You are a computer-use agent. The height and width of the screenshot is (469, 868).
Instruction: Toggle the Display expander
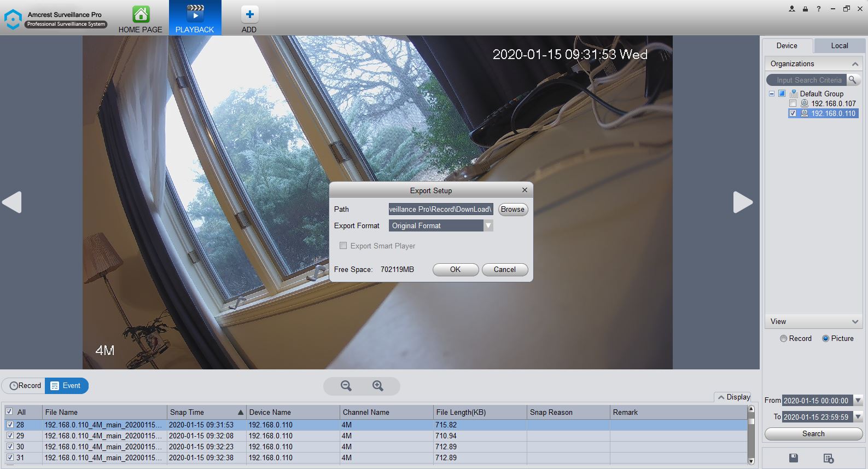tap(733, 397)
